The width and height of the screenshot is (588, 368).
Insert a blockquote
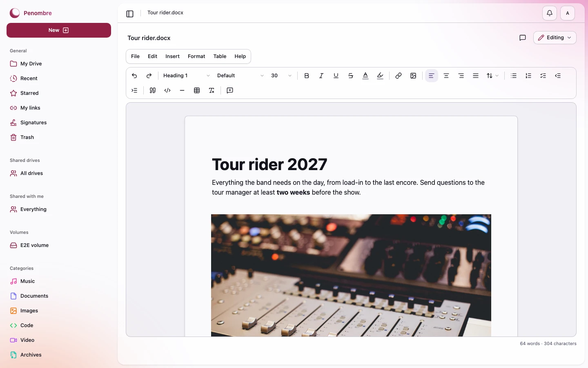pyautogui.click(x=153, y=90)
